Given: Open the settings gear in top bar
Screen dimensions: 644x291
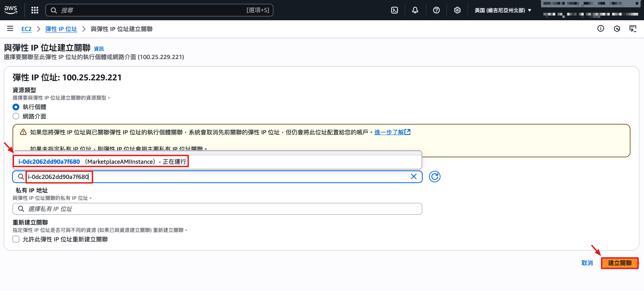Looking at the screenshot, I should coord(457,10).
